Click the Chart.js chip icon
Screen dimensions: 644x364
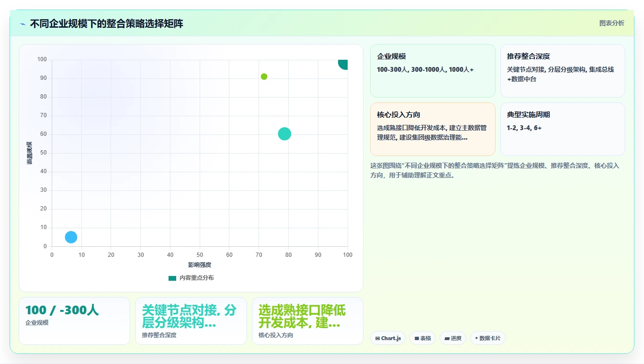click(x=377, y=338)
